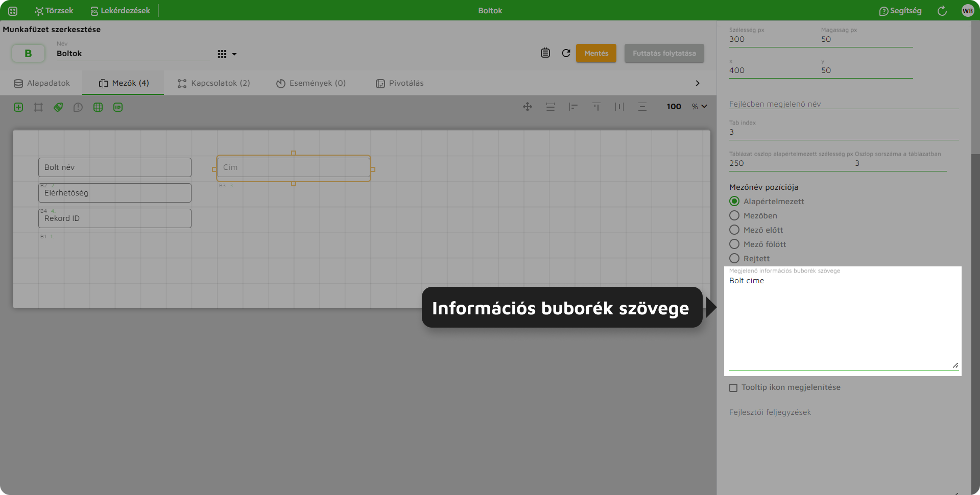Image resolution: width=980 pixels, height=495 pixels.
Task: Select the Mezőben radio option
Action: pos(734,215)
